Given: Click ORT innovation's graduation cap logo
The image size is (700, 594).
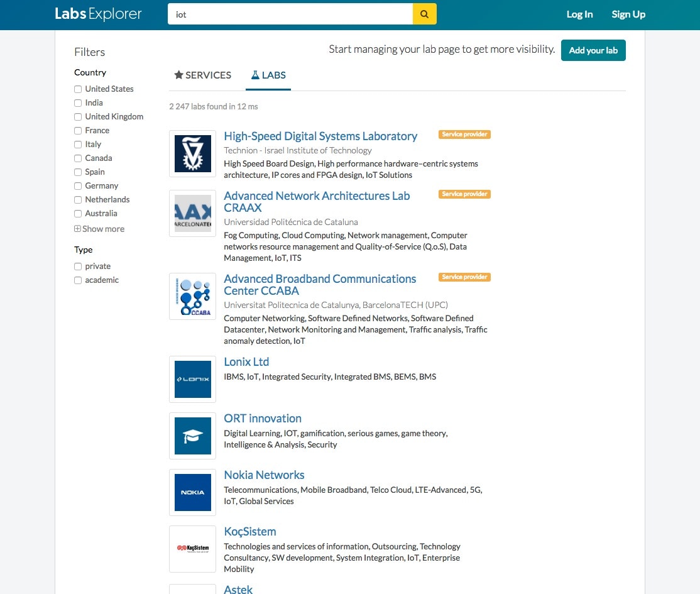Looking at the screenshot, I should tap(192, 436).
